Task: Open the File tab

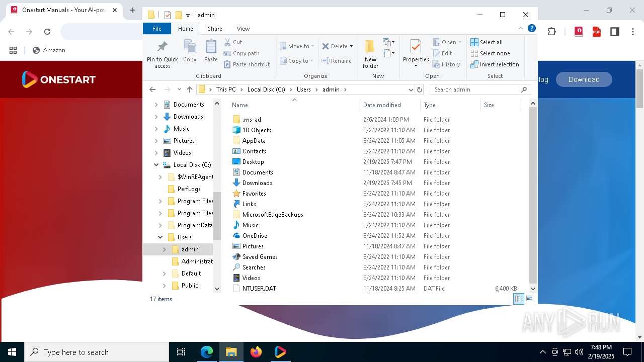Action: tap(157, 29)
